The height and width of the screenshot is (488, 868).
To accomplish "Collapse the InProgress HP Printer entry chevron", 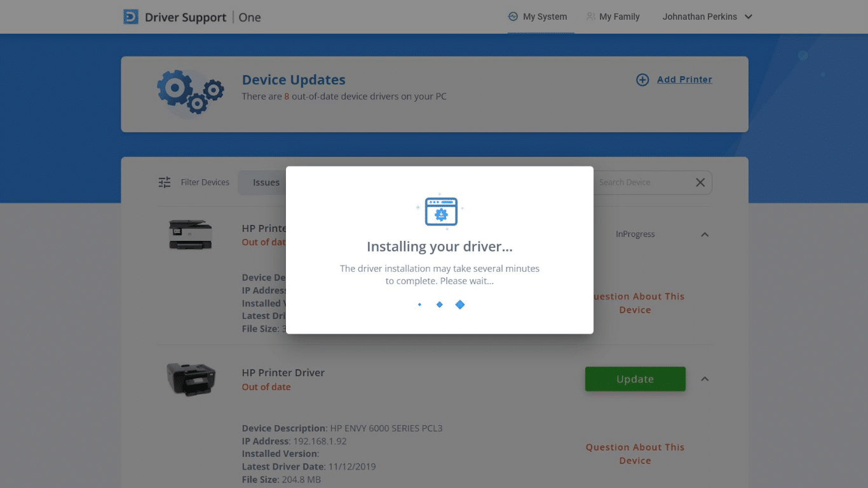I will [705, 234].
